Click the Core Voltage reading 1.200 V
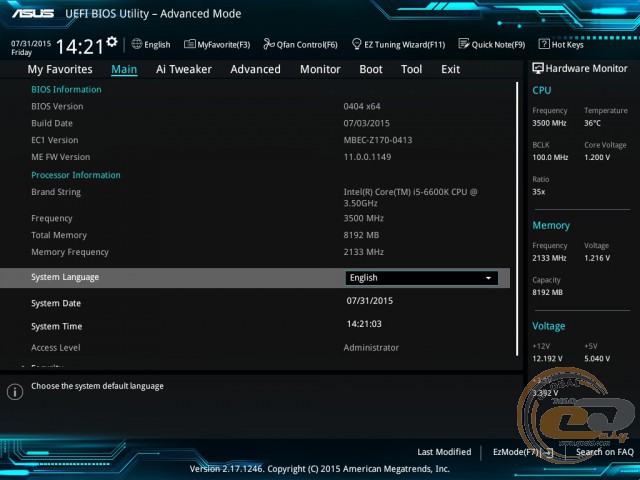Image resolution: width=640 pixels, height=480 pixels. tap(597, 157)
